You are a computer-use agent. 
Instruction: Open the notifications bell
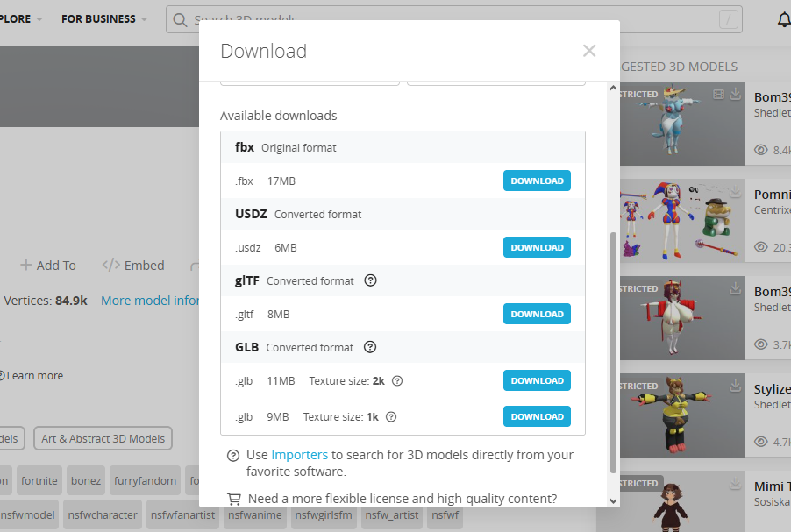point(783,19)
